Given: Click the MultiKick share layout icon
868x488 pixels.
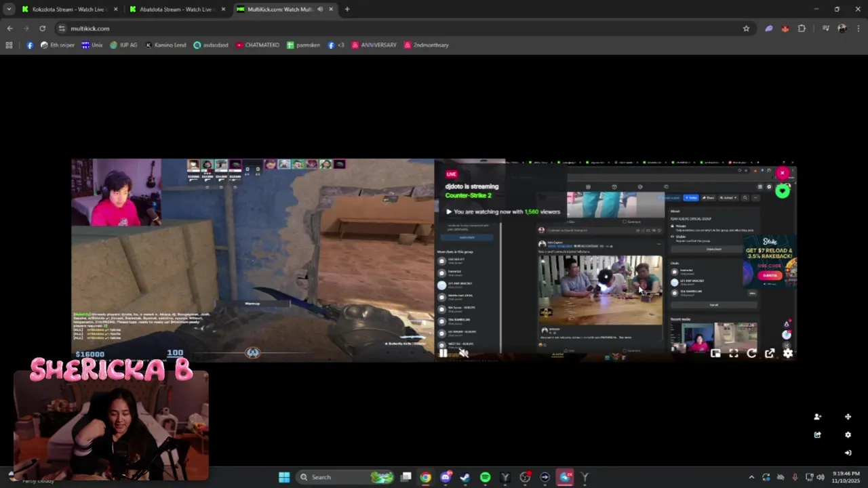Looking at the screenshot, I should click(817, 435).
